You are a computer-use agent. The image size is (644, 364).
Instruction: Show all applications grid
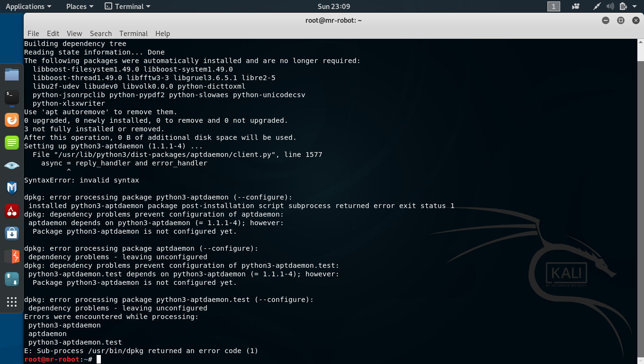pyautogui.click(x=12, y=302)
